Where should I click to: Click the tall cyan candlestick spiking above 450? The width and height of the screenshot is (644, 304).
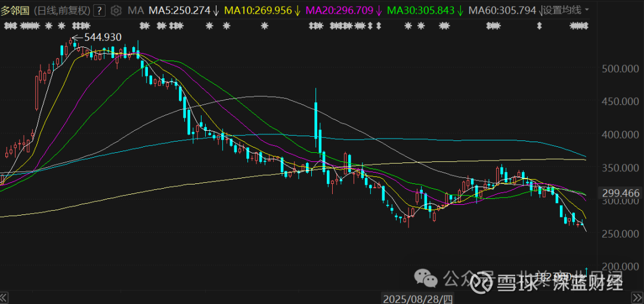coord(316,119)
